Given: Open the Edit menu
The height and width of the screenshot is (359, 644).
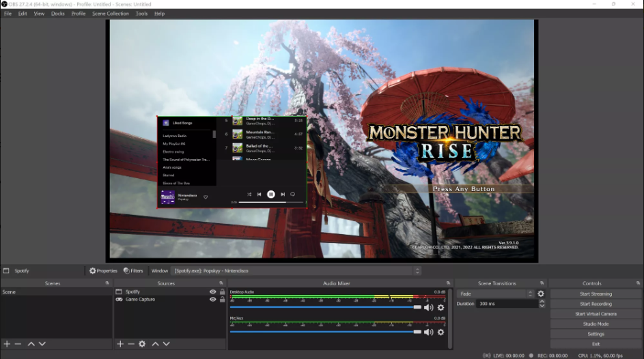Looking at the screenshot, I should click(x=23, y=14).
